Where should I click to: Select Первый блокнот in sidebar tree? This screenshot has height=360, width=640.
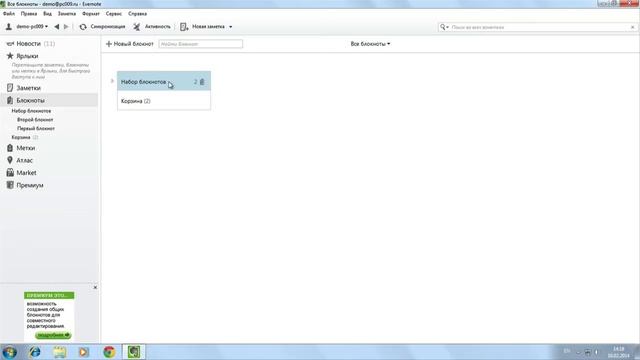pos(36,129)
